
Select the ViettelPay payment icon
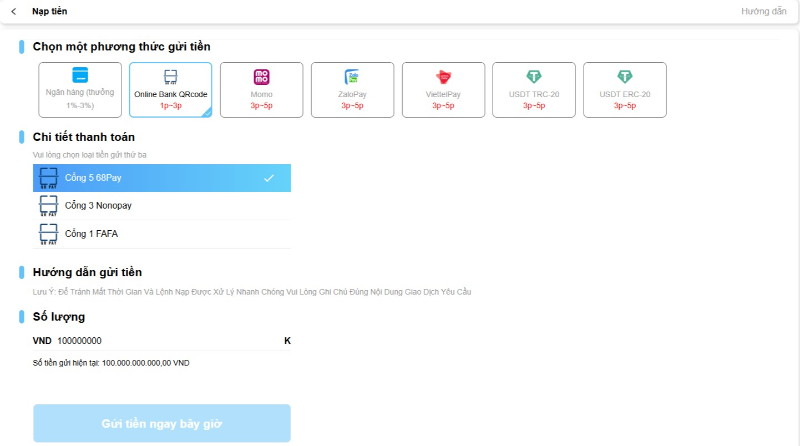443,76
